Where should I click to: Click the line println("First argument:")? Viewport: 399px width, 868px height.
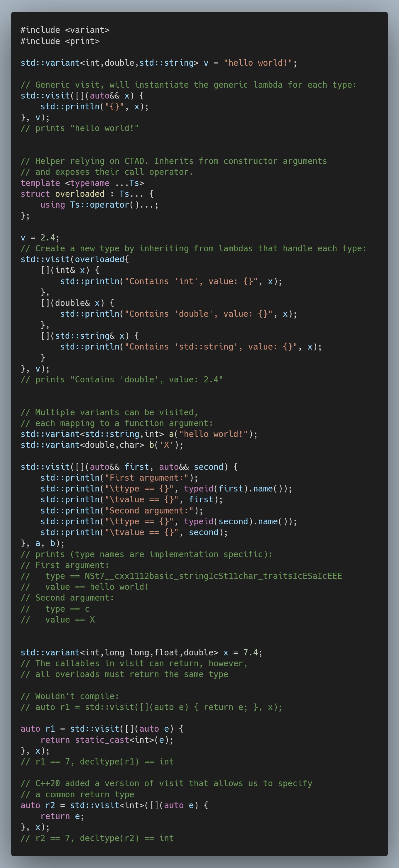coord(119,478)
